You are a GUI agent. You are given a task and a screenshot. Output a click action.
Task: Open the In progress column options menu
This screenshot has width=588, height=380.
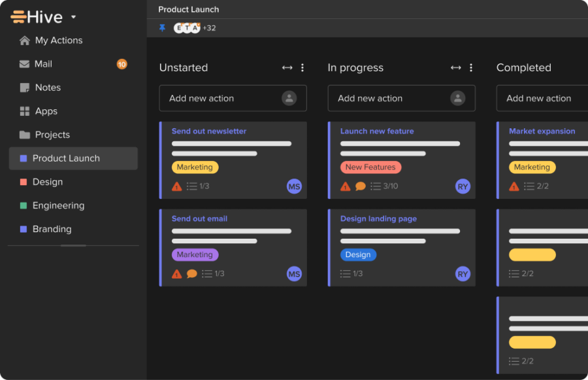471,67
